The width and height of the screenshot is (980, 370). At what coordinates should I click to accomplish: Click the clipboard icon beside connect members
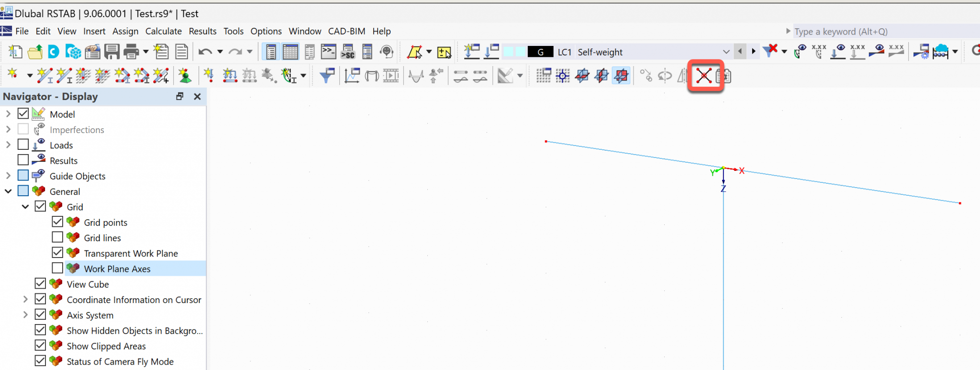[724, 76]
